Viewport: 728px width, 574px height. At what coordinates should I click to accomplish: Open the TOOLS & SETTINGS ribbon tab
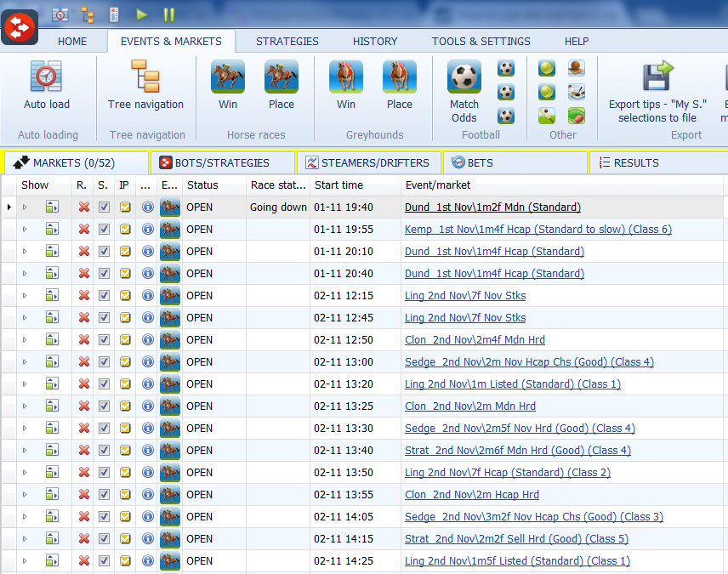(x=481, y=42)
